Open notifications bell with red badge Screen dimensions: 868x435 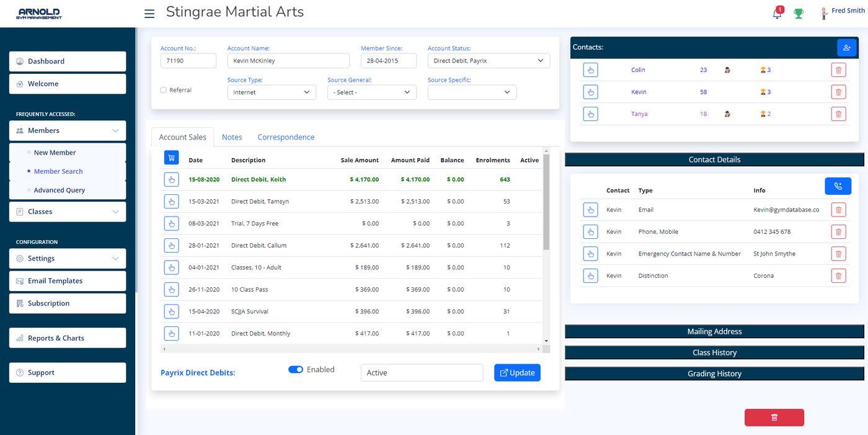click(x=777, y=13)
